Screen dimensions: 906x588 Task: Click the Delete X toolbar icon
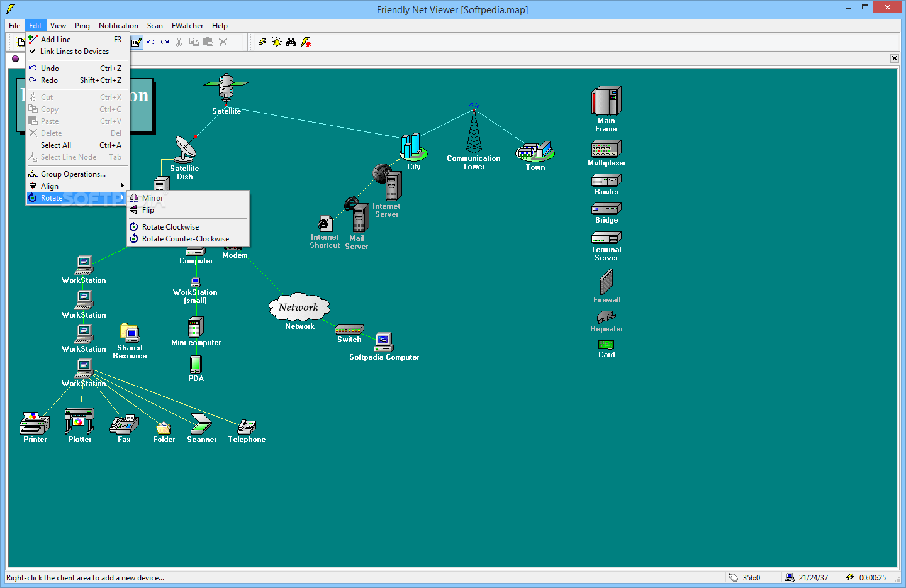click(x=223, y=42)
